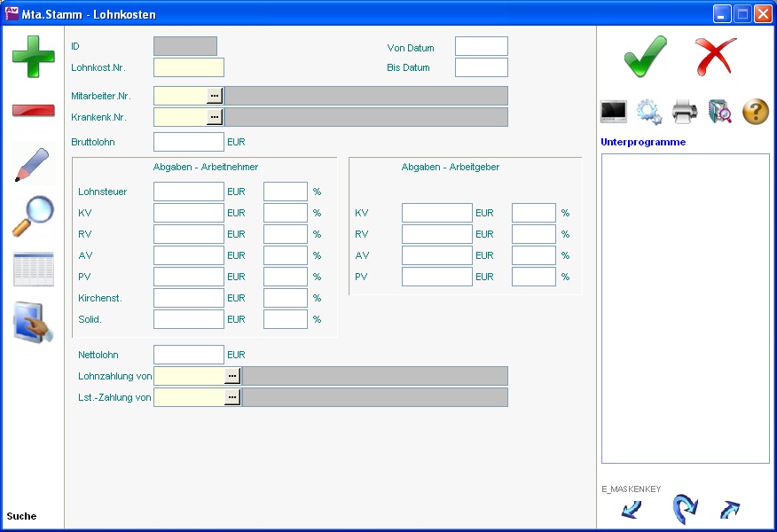Select the pencil edit icon
The image size is (777, 532).
coord(33,165)
